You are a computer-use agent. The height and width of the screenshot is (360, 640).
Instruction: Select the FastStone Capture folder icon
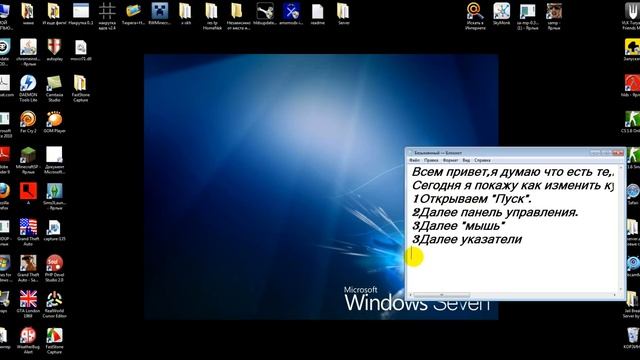point(80,88)
